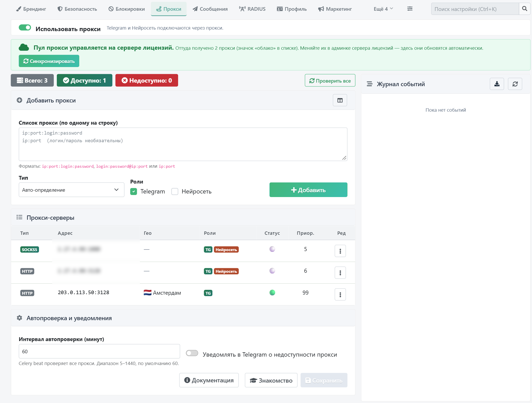Screen dimensions: 532x403
Task: Go to the RADIUS tab
Action: [252, 9]
